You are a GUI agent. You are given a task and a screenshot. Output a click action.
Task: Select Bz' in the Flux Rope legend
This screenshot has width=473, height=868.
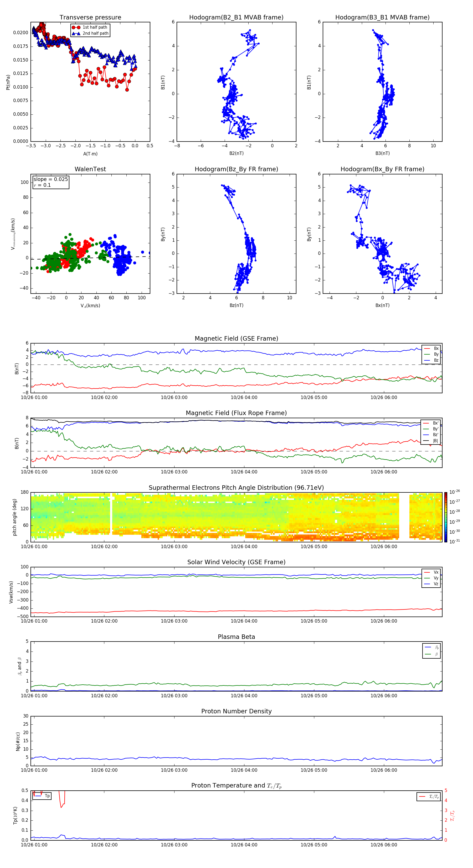[431, 435]
